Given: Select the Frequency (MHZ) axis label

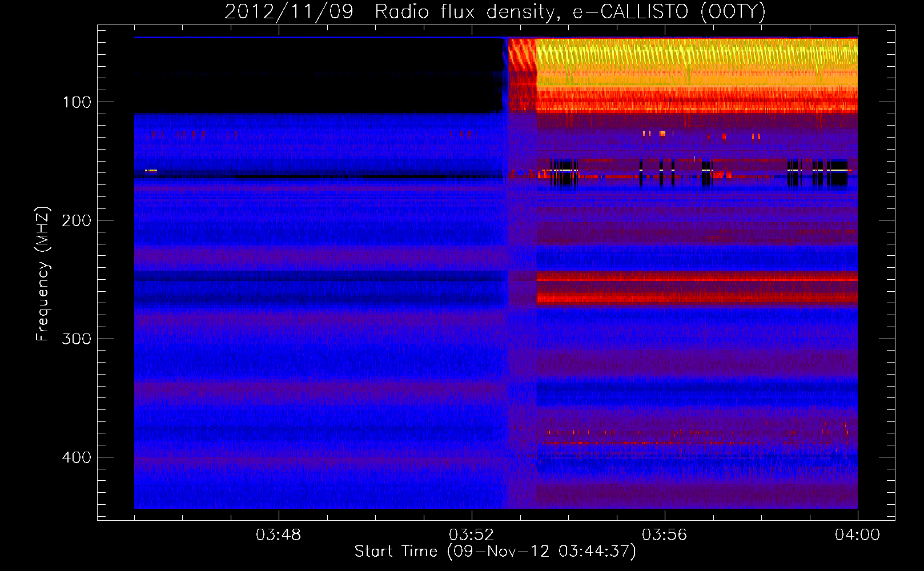Looking at the screenshot, I should click(x=43, y=274).
